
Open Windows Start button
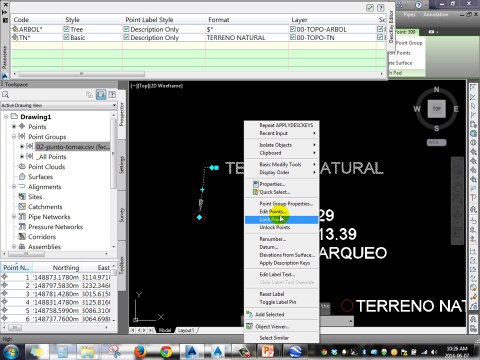[12, 352]
